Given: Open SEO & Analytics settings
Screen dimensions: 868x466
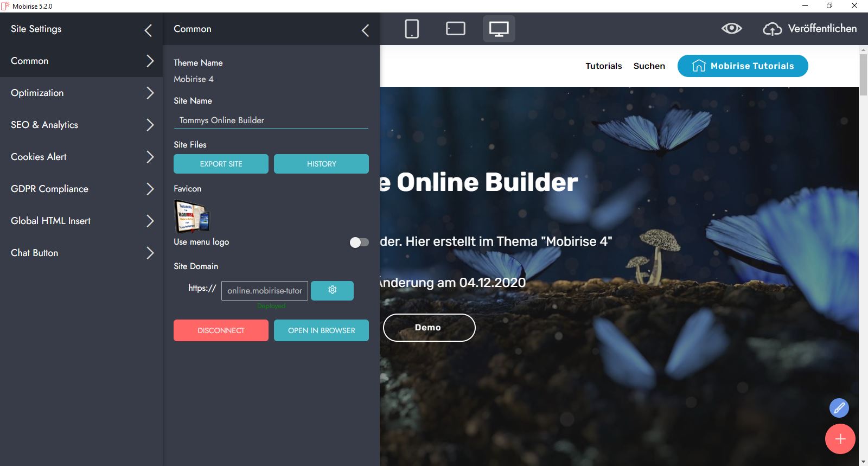Looking at the screenshot, I should pyautogui.click(x=81, y=125).
